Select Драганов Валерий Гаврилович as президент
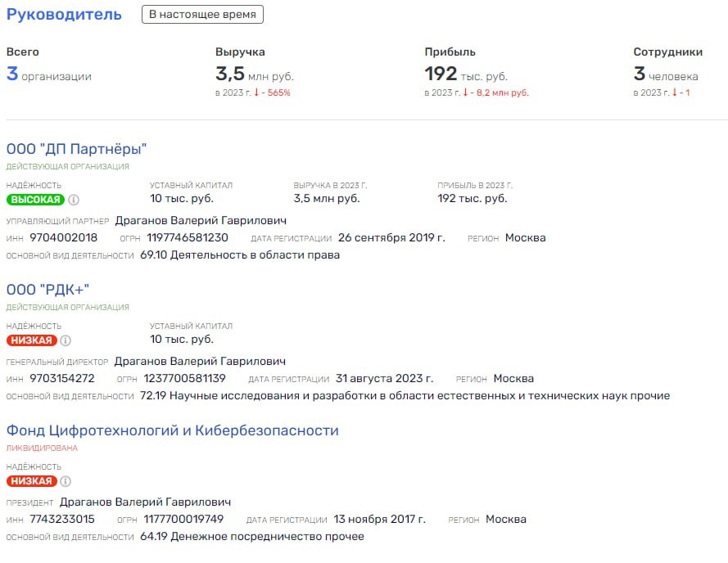The image size is (728, 563). click(145, 502)
